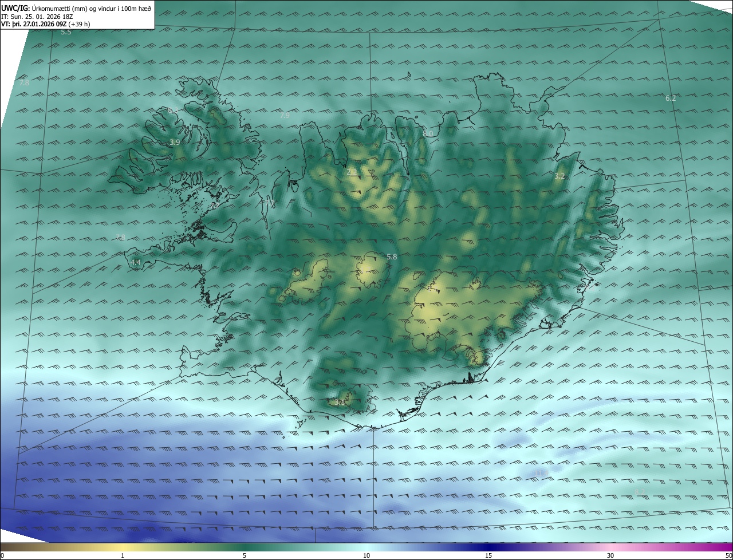Click the title 'UWC/IG: Úrkomumætti (mm) og vindur'

[x=76, y=8]
